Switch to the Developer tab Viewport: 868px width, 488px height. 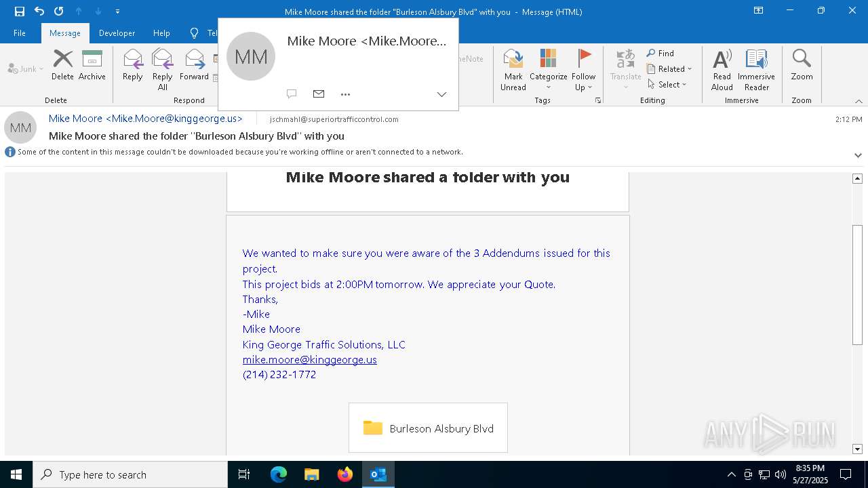pos(117,33)
